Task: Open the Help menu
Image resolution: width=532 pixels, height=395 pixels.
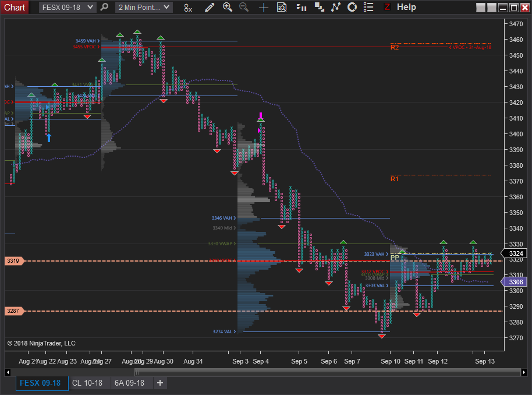Action: tap(406, 7)
